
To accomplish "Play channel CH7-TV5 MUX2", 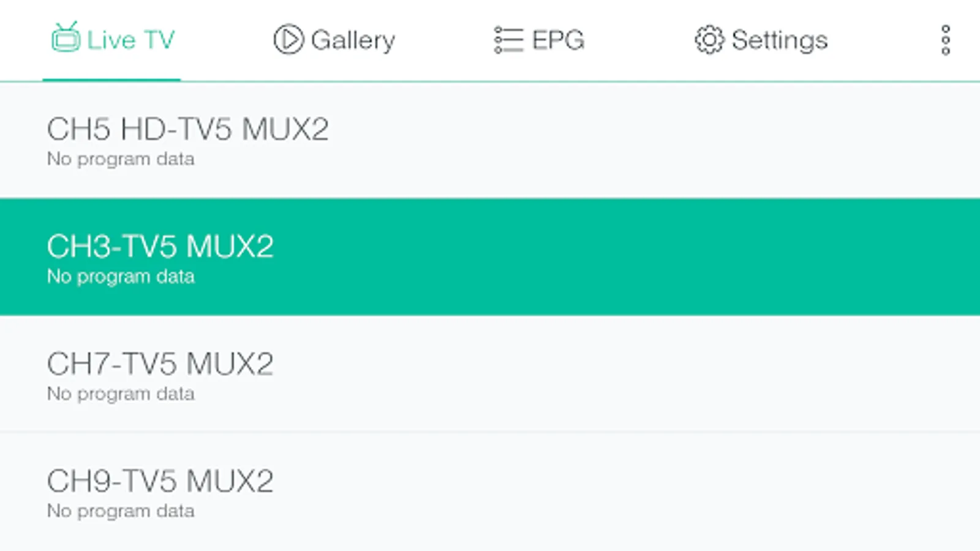I will coord(160,364).
